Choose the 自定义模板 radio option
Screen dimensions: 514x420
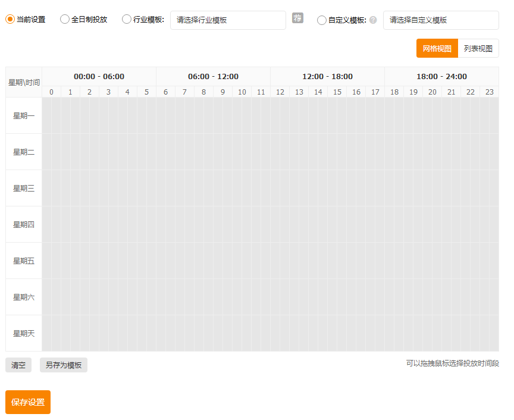tap(321, 18)
